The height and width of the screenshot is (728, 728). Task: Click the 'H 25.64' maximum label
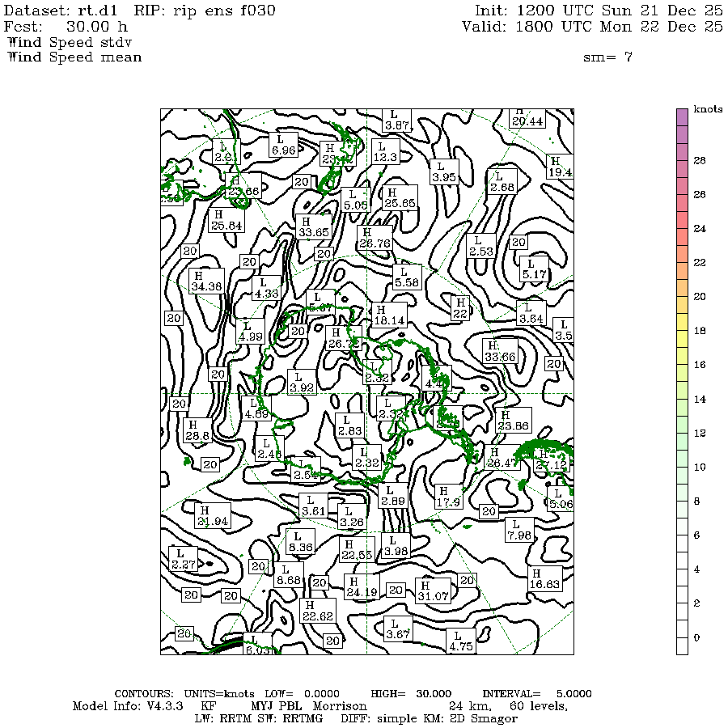click(226, 219)
